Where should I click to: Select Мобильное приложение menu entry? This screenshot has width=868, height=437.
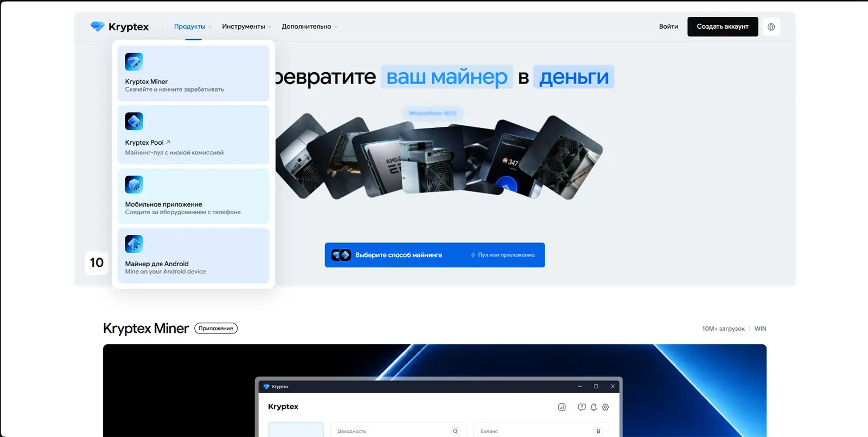194,196
